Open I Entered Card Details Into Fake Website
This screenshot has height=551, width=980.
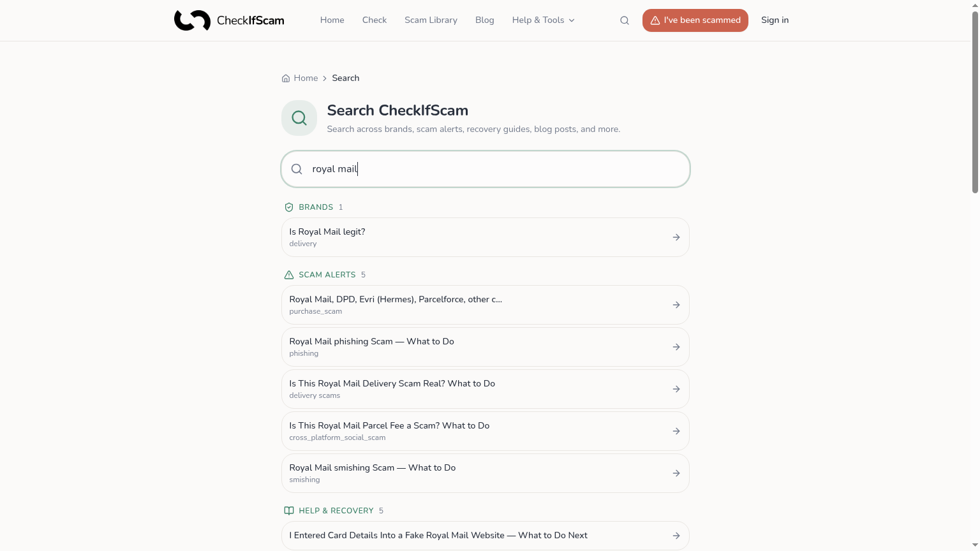486,536
